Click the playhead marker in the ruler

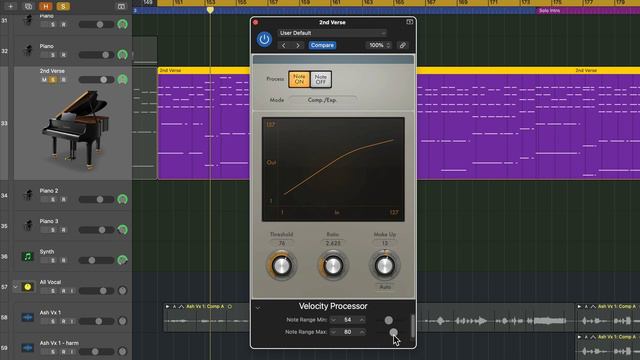(210, 10)
